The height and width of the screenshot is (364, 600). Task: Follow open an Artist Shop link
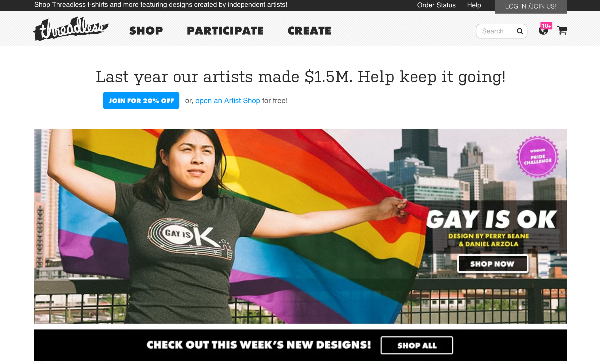[228, 100]
